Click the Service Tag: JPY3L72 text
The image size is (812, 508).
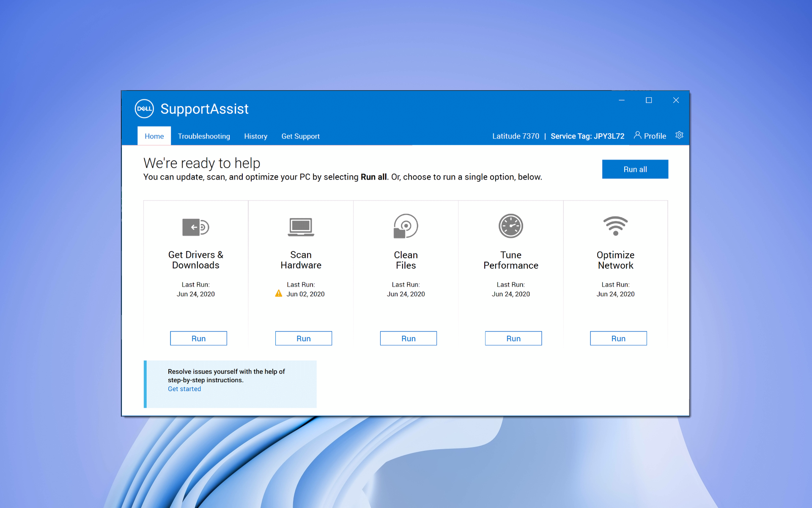[x=587, y=136]
